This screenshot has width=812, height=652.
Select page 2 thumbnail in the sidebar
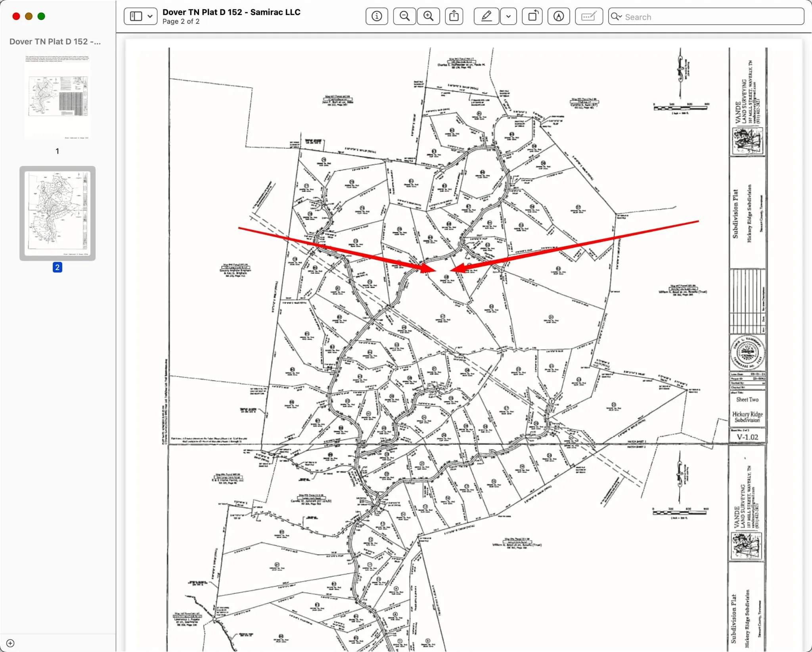(x=57, y=213)
